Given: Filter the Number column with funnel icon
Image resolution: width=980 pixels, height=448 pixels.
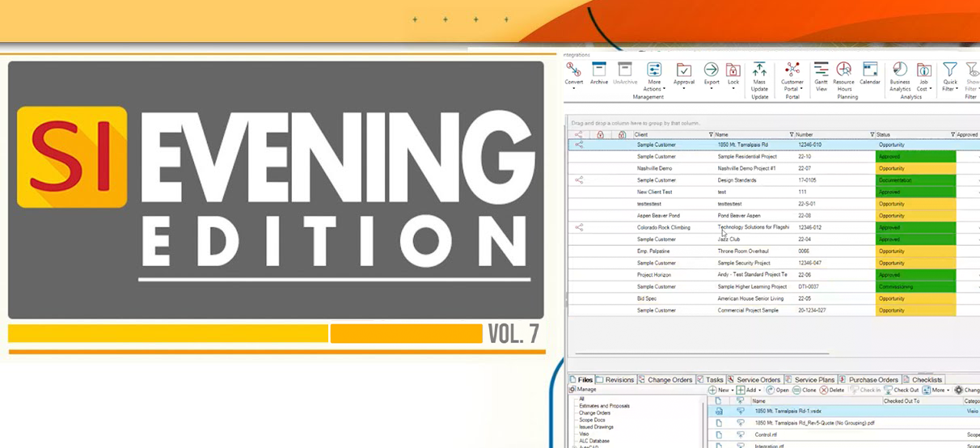Looking at the screenshot, I should point(872,134).
